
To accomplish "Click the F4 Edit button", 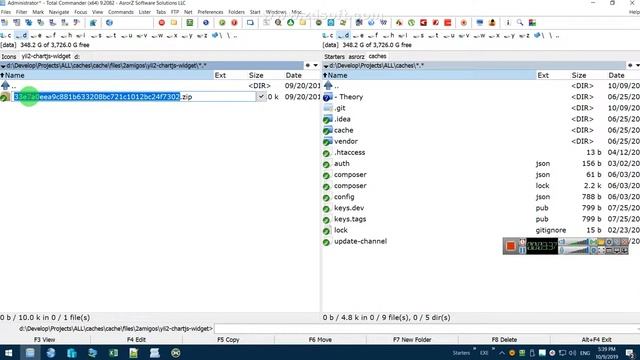I will (136, 340).
